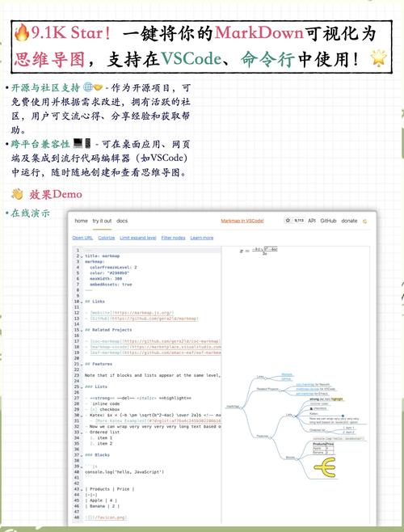Click the 'embedAssets: true' editor line
The image size is (404, 532).
point(111,285)
